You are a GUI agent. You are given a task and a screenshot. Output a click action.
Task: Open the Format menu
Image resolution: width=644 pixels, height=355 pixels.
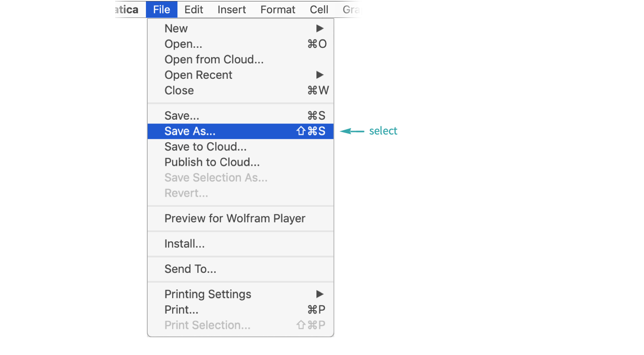pyautogui.click(x=278, y=10)
